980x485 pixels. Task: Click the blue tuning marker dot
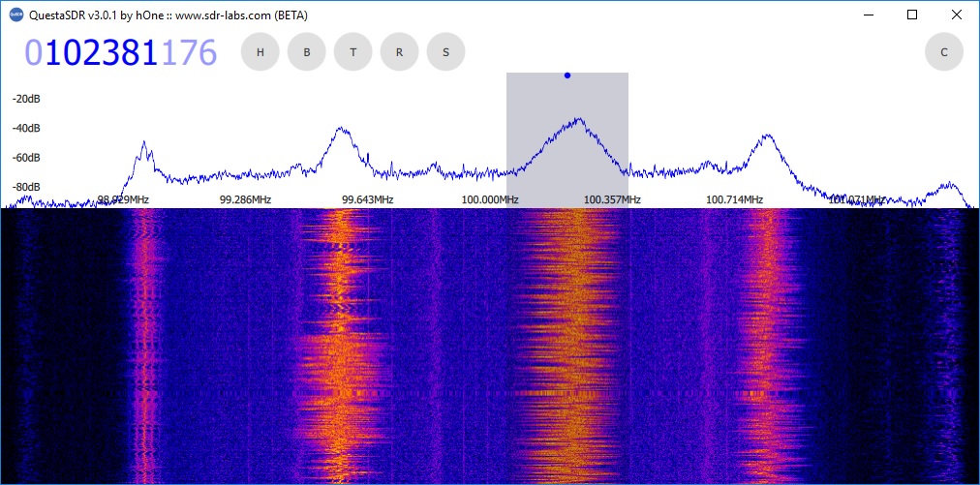tap(567, 76)
